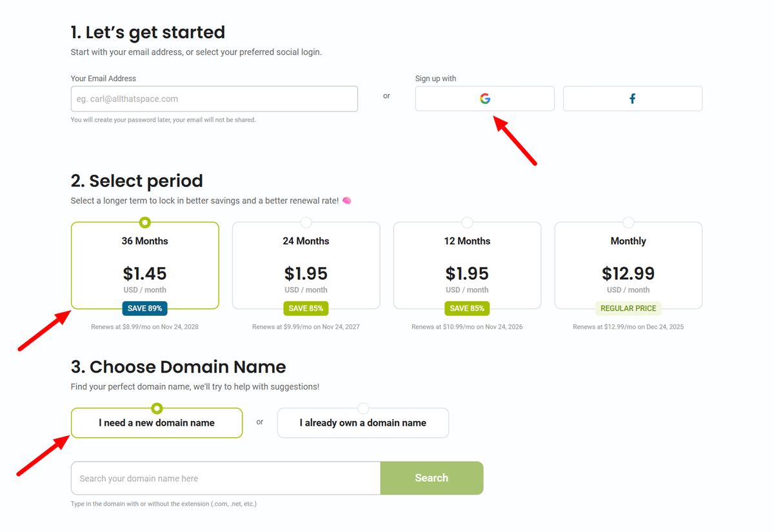This screenshot has height=532, width=774.
Task: Sign up with the Google account option
Action: [484, 98]
